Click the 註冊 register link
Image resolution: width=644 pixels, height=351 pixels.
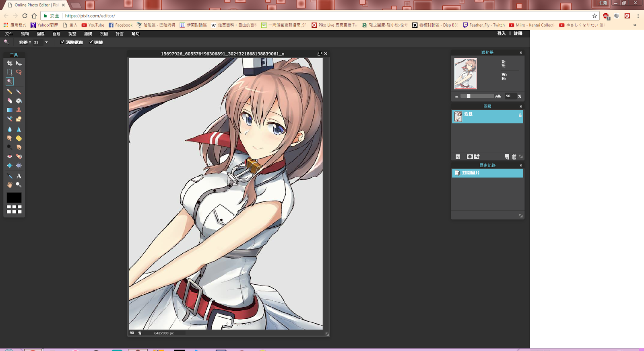[518, 33]
